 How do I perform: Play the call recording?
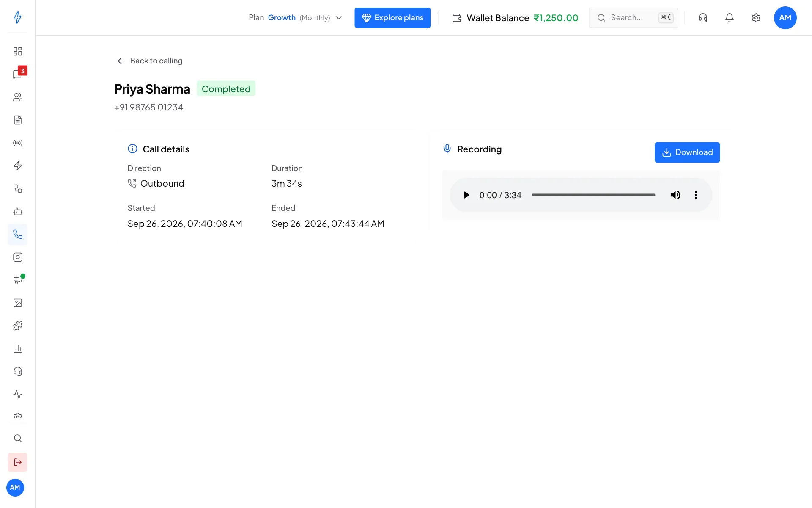tap(466, 195)
